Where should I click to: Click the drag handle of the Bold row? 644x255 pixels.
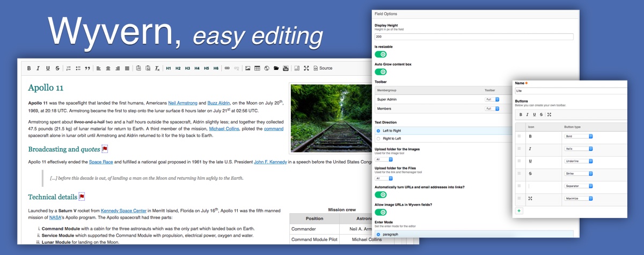[x=519, y=136]
